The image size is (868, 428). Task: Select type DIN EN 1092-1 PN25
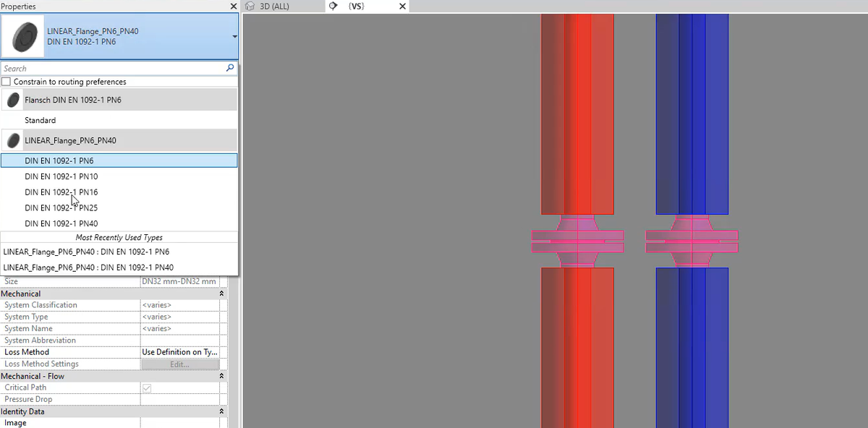pyautogui.click(x=119, y=207)
